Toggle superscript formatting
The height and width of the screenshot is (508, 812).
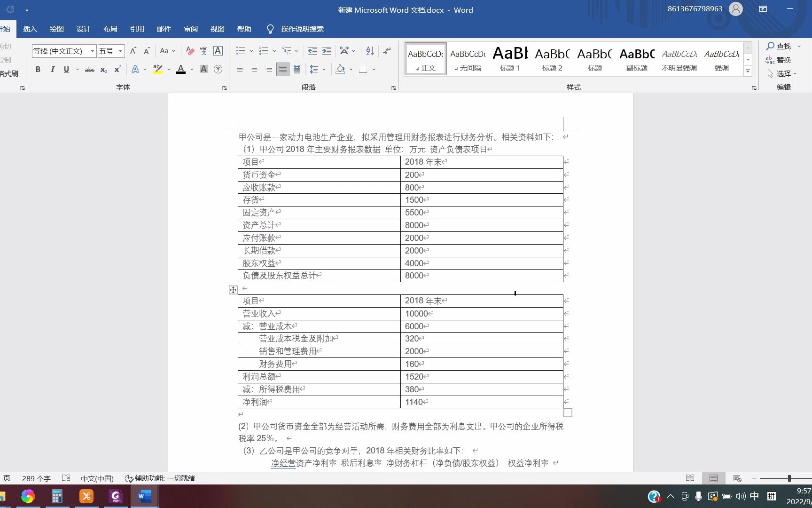click(x=118, y=69)
